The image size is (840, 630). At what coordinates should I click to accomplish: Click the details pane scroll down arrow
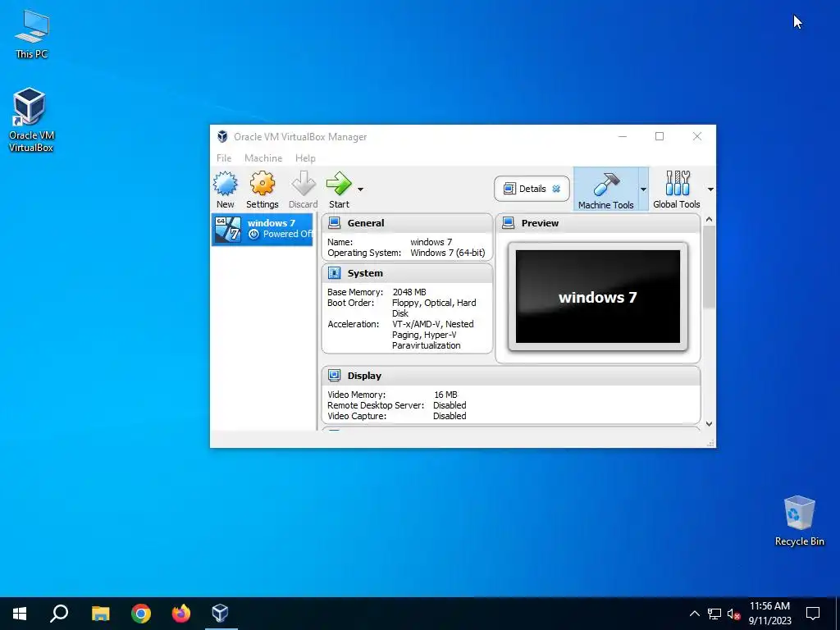click(x=710, y=424)
